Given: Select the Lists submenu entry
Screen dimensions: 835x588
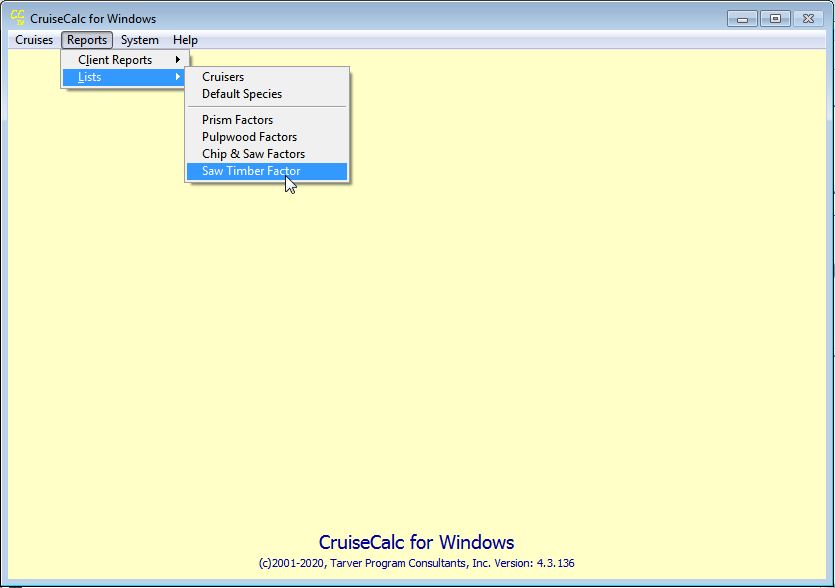Looking at the screenshot, I should pos(125,77).
